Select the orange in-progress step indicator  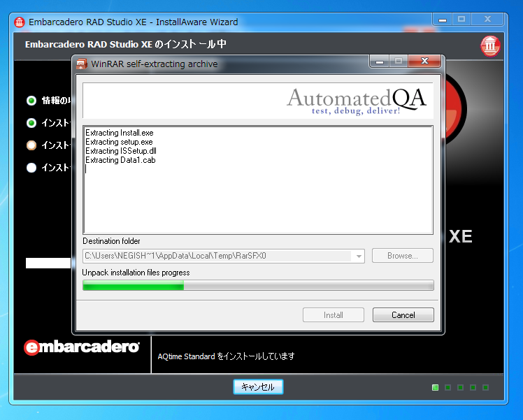[x=31, y=145]
